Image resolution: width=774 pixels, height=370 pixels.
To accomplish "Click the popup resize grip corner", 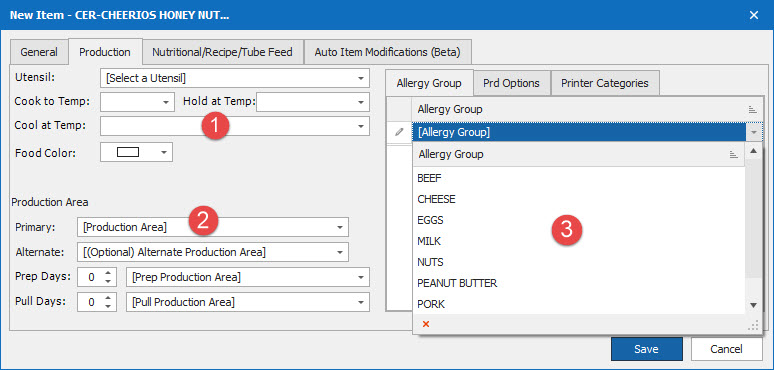I will point(754,325).
